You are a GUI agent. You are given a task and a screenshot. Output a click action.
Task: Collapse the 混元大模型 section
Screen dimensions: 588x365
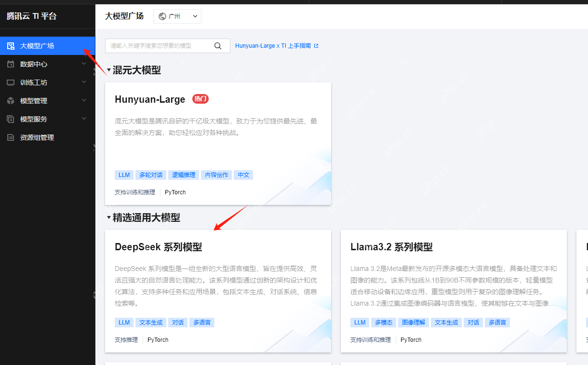(108, 70)
